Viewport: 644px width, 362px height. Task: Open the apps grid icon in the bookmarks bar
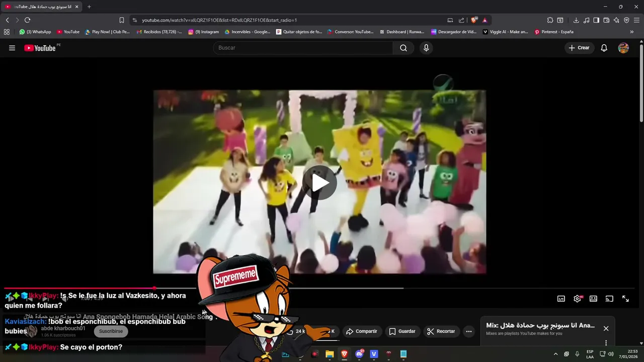click(7, 32)
